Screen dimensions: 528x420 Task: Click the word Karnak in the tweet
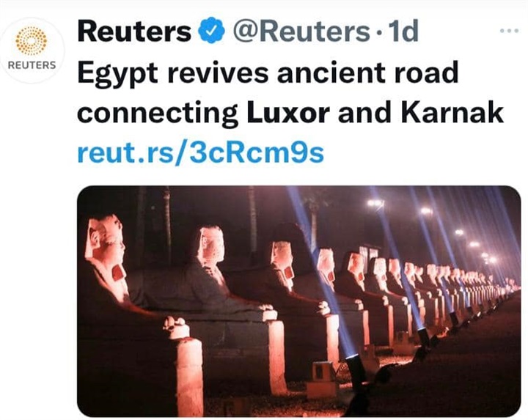point(452,112)
